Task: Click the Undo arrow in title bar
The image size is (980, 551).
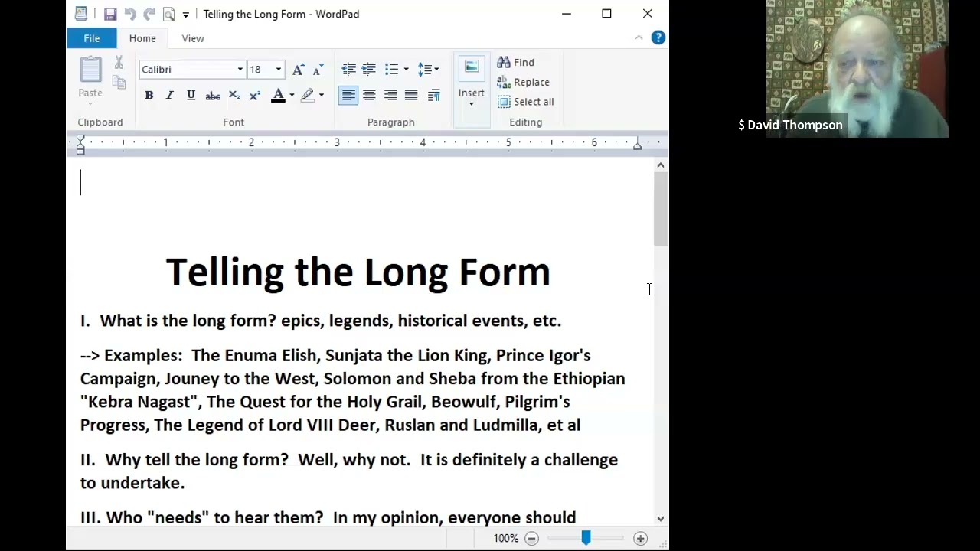Action: [x=129, y=14]
